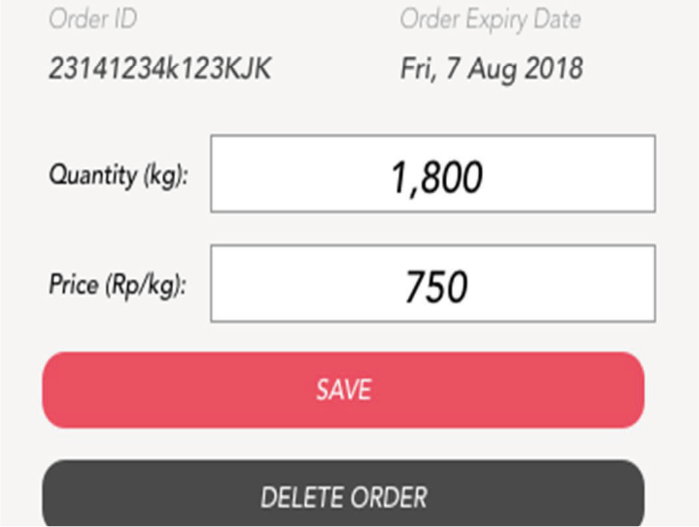Click the Order ID label
The image size is (699, 527).
[x=93, y=19]
